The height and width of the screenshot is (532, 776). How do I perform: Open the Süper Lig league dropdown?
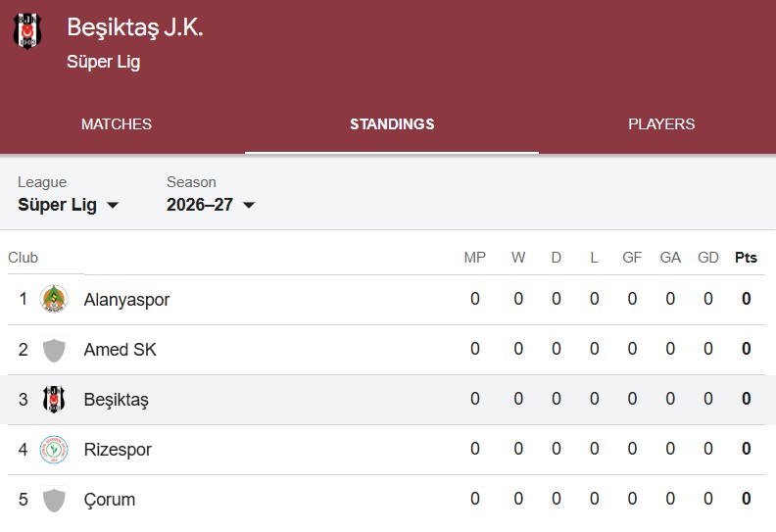(x=69, y=205)
